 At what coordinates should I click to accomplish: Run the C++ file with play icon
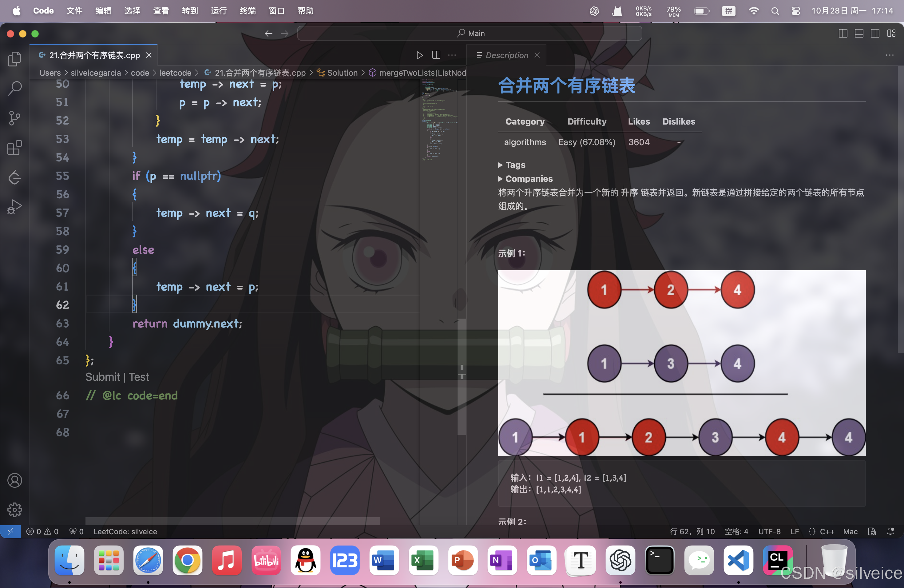(x=419, y=55)
